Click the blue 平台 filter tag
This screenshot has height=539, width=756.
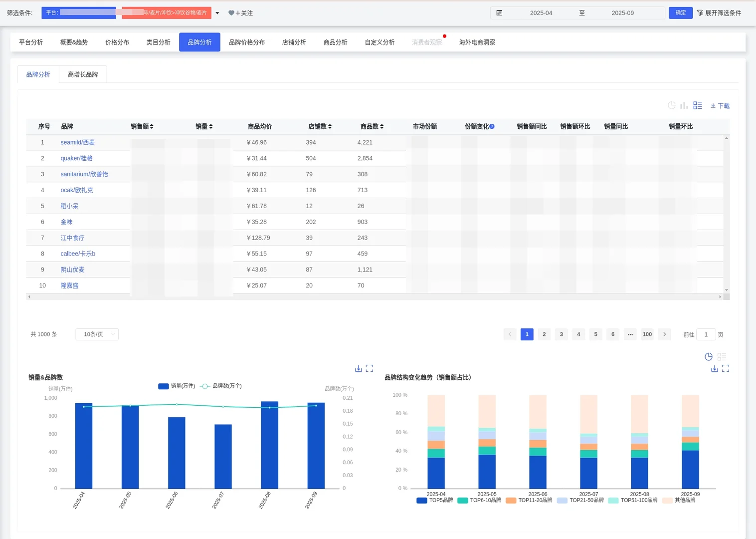(79, 13)
